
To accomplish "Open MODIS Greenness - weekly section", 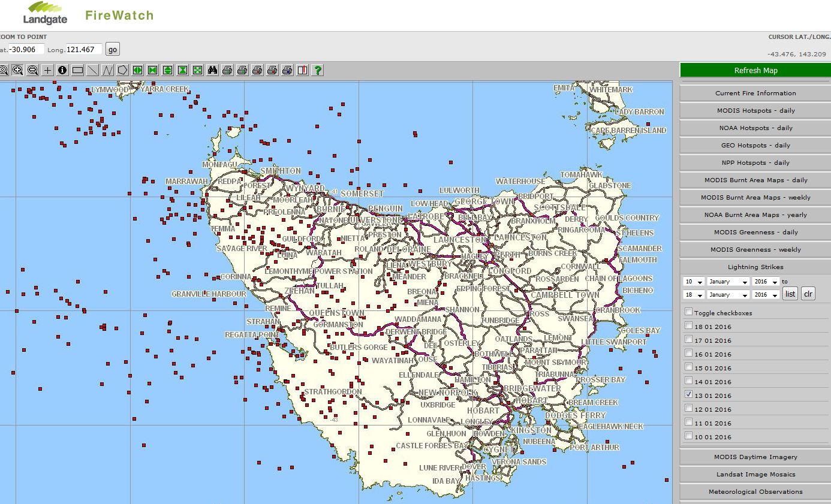I will pyautogui.click(x=755, y=249).
